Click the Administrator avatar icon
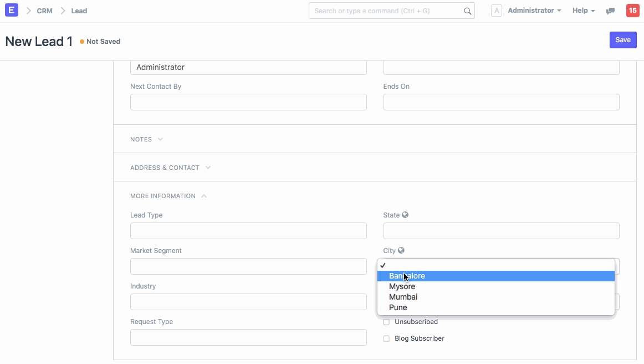 click(x=497, y=11)
